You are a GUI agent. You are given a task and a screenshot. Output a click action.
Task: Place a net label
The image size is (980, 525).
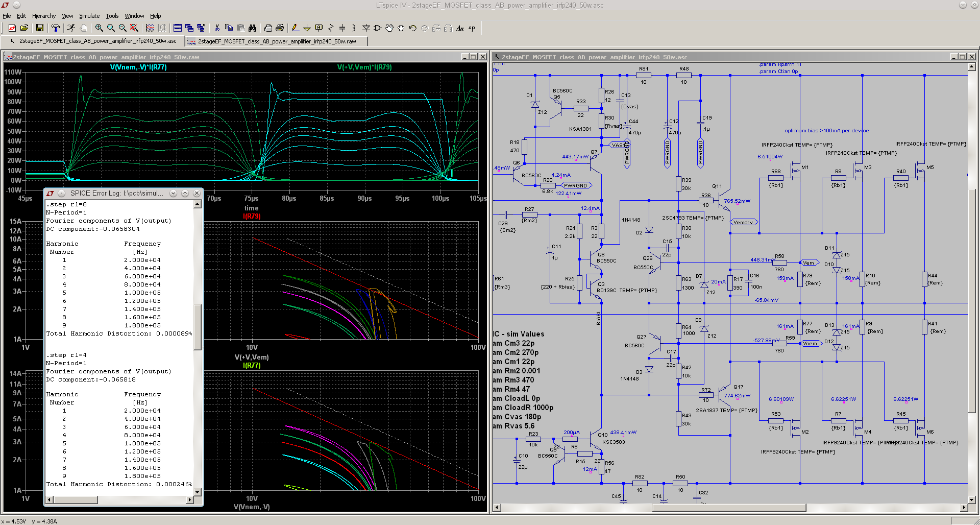coord(319,28)
